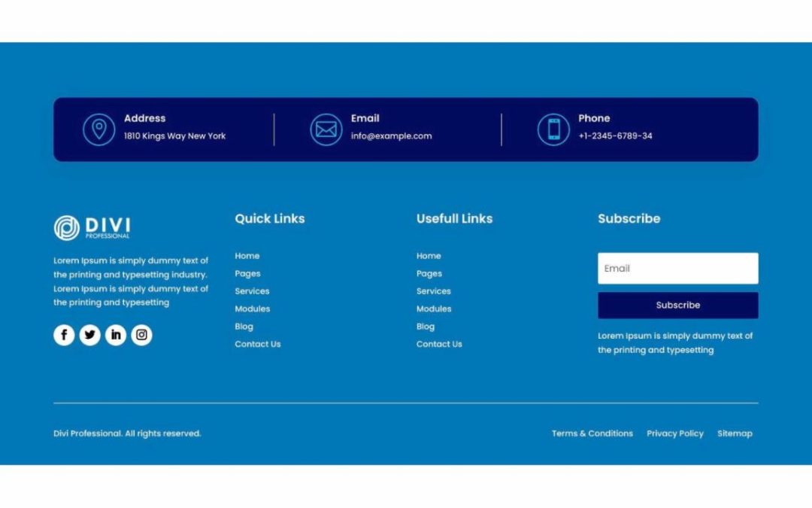Open the Sitemap link
The image size is (812, 508).
coord(735,433)
